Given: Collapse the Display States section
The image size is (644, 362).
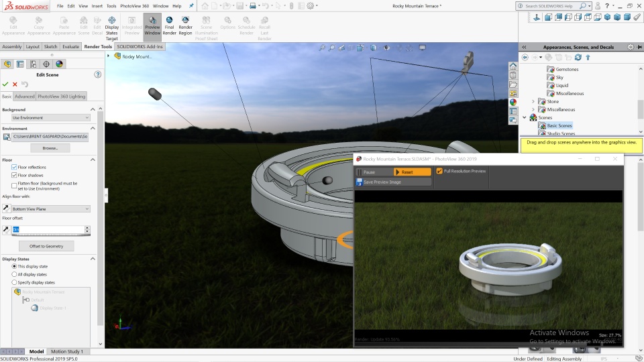Looking at the screenshot, I should pyautogui.click(x=93, y=259).
